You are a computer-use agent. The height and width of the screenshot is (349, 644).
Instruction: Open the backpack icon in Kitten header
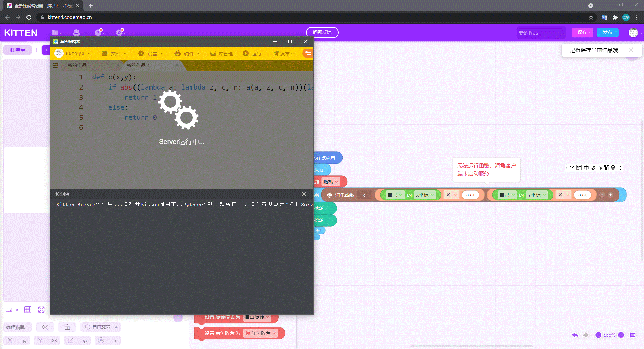click(x=76, y=33)
